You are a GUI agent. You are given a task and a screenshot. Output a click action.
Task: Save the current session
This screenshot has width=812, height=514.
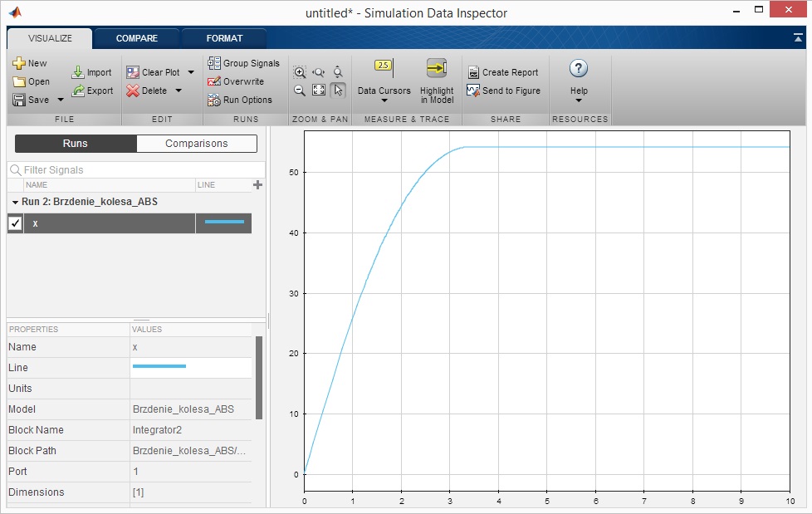[x=31, y=100]
